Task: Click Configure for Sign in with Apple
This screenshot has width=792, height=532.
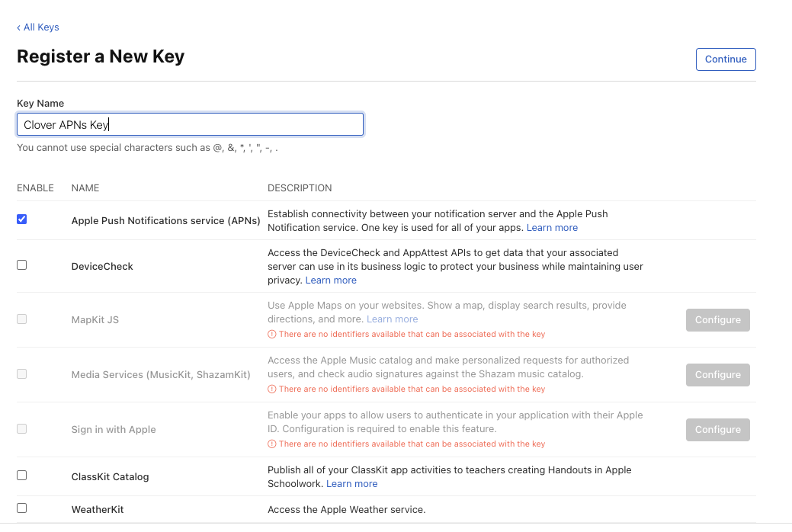Action: (x=717, y=429)
